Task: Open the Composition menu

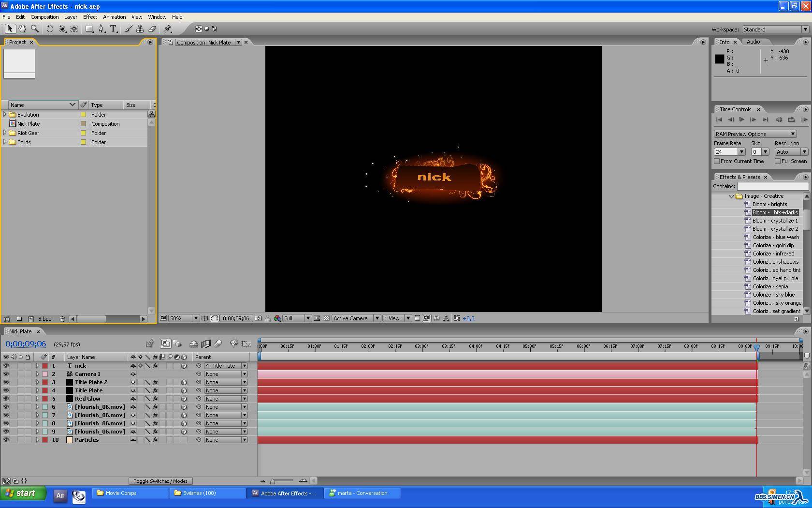Action: click(x=44, y=17)
